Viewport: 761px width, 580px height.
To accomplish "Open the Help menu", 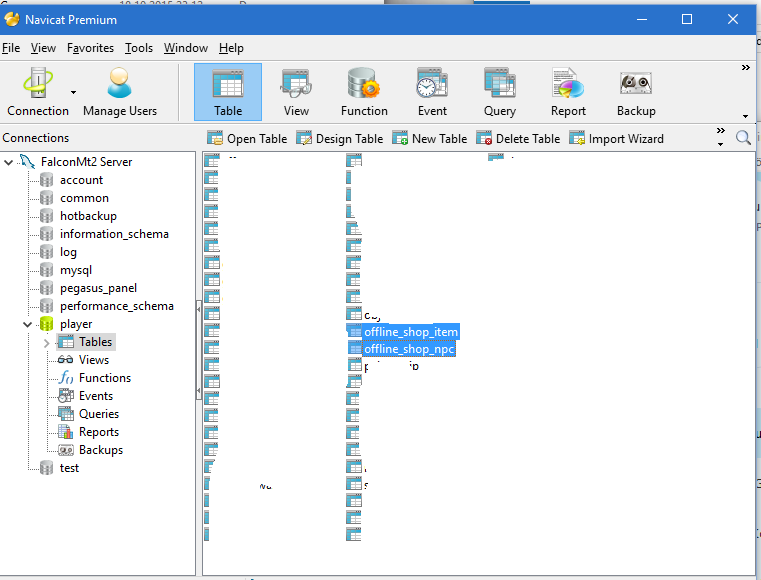I will pyautogui.click(x=232, y=48).
